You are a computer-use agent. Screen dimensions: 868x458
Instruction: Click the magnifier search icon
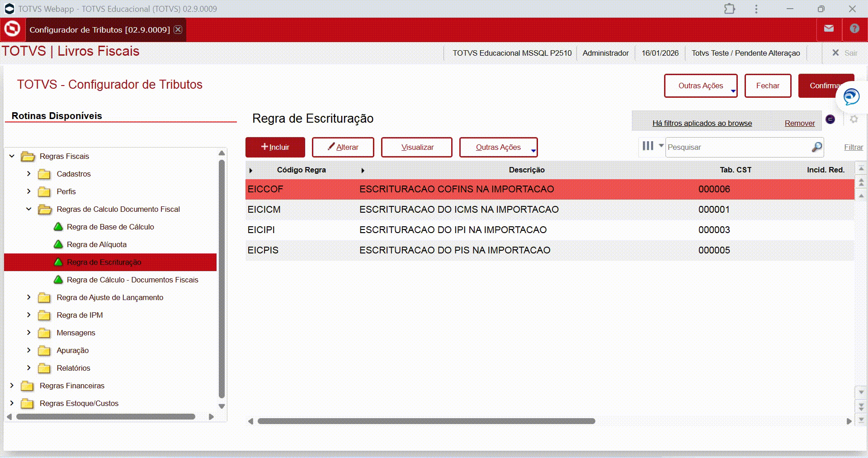816,147
